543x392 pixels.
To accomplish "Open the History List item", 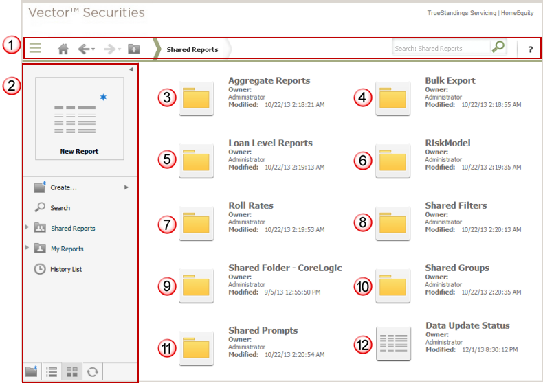I will click(65, 269).
